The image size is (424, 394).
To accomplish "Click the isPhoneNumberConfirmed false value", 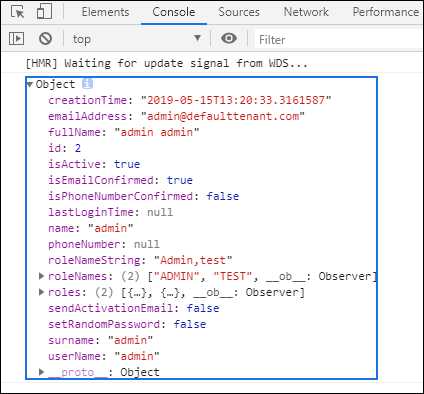I will pos(223,196).
